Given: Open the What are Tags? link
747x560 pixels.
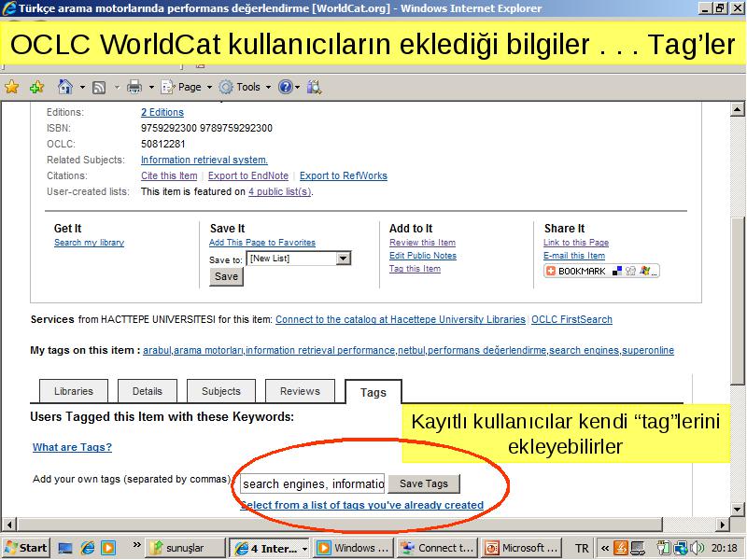Looking at the screenshot, I should tap(73, 447).
